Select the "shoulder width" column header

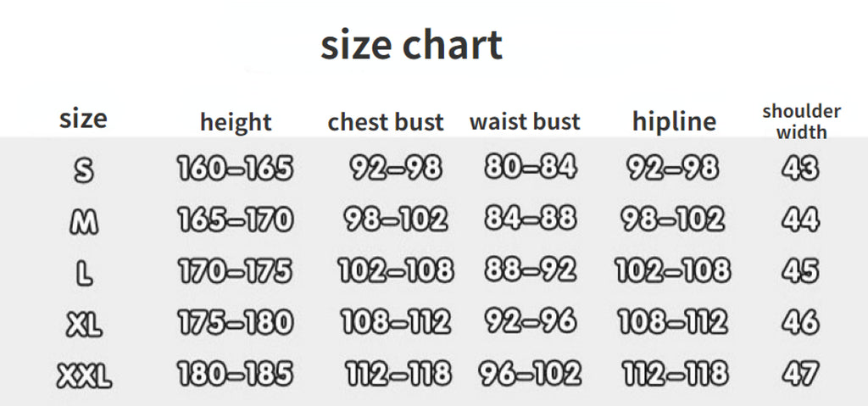point(801,121)
